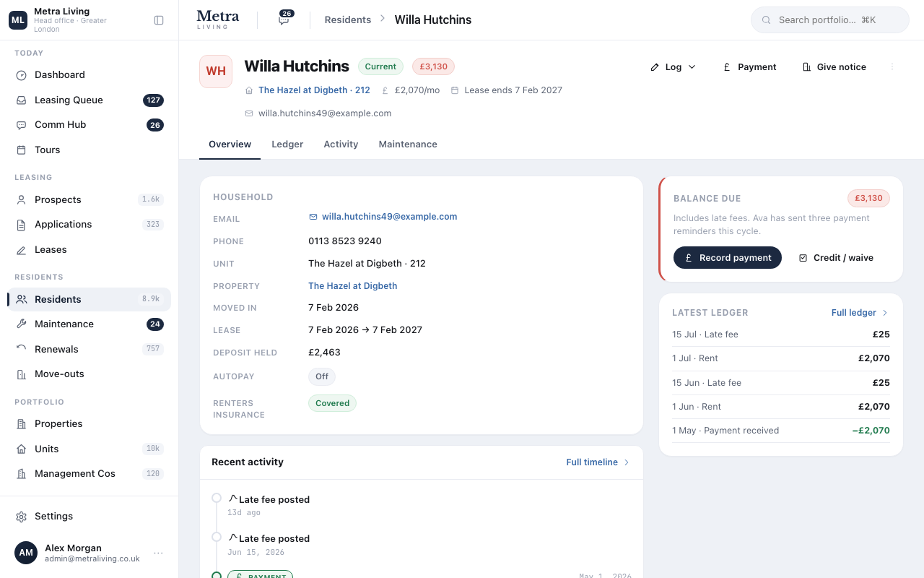Click the Move-outs door icon
The width and height of the screenshot is (924, 578).
[22, 374]
